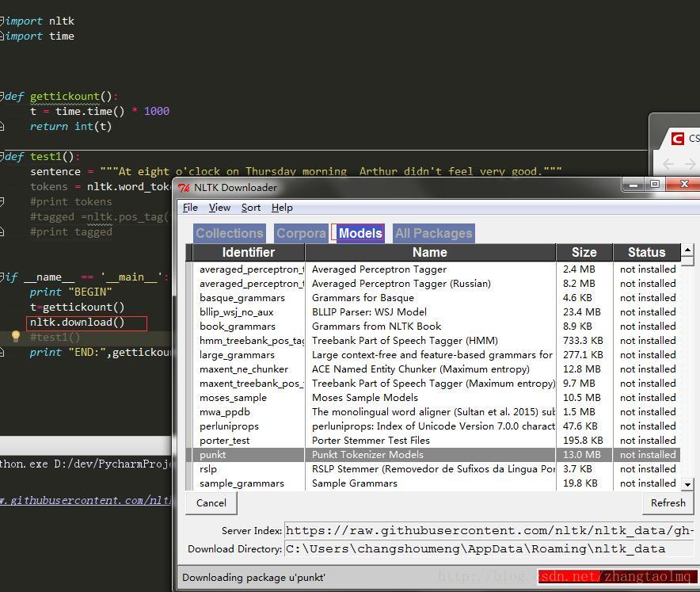Sort by the Size column header
Screen dimensions: 700x592
[x=584, y=253]
